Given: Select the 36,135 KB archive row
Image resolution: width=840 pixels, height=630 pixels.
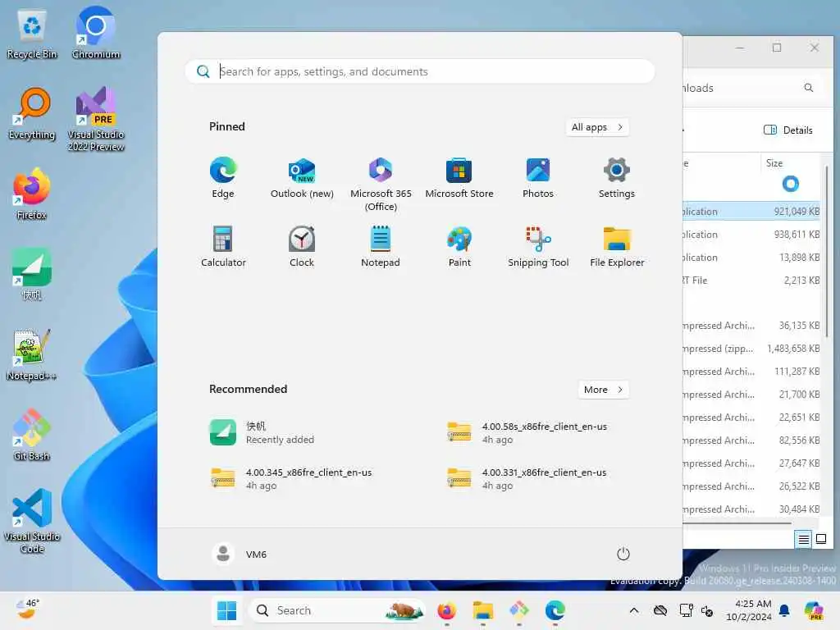Looking at the screenshot, I should pyautogui.click(x=752, y=325).
